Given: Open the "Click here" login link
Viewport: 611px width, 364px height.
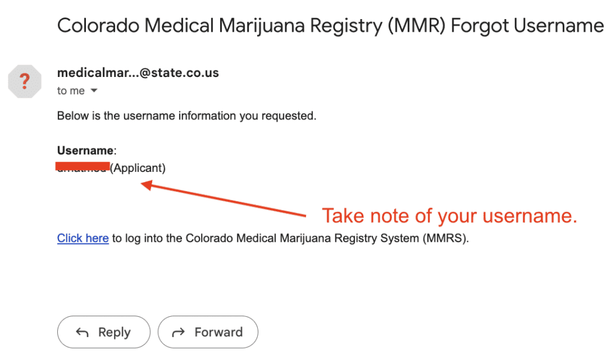Looking at the screenshot, I should tap(82, 238).
